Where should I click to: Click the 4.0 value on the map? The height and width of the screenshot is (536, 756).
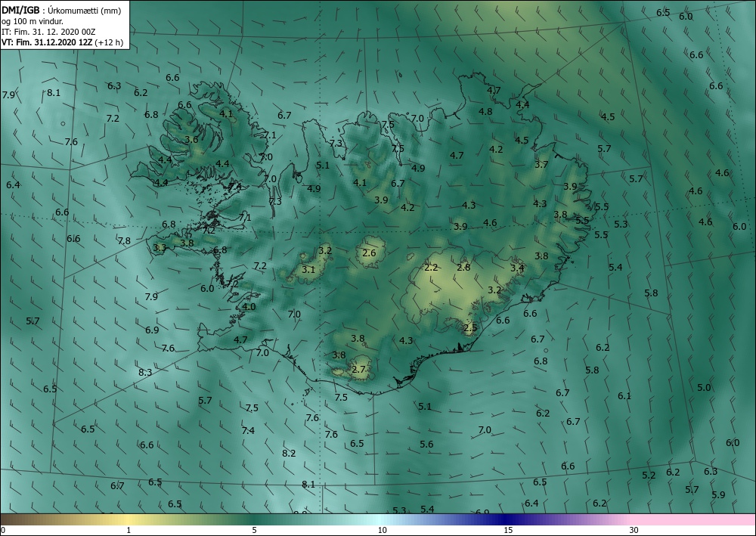click(x=249, y=307)
